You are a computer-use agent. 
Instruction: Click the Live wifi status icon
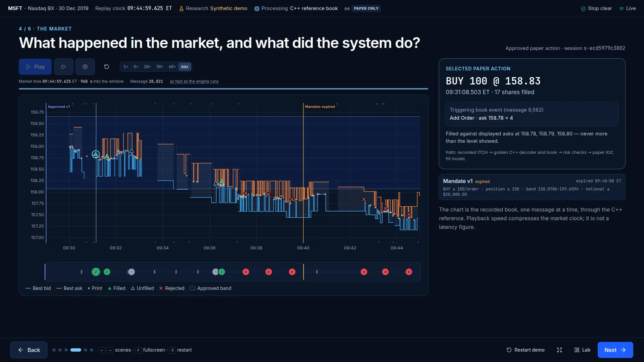coord(621,8)
